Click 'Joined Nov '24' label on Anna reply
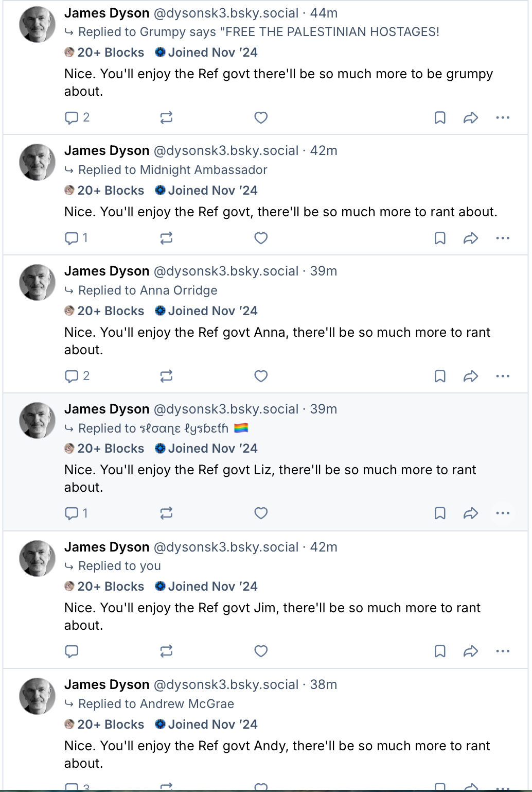Screen dimensions: 532x792 pyautogui.click(x=207, y=311)
